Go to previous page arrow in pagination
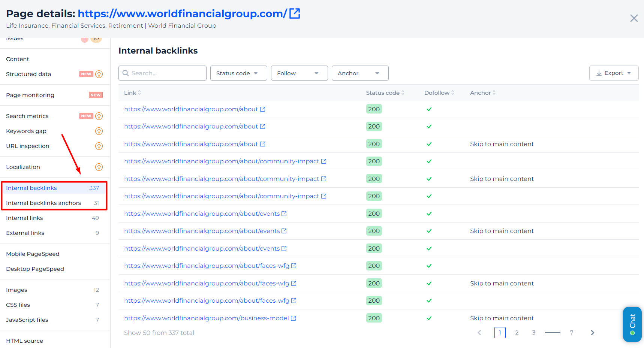 pyautogui.click(x=479, y=333)
